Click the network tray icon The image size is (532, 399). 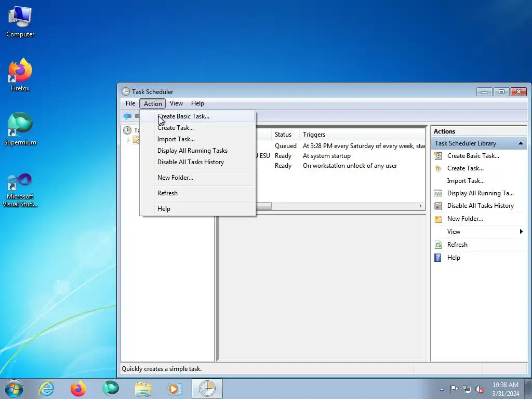[x=467, y=389]
